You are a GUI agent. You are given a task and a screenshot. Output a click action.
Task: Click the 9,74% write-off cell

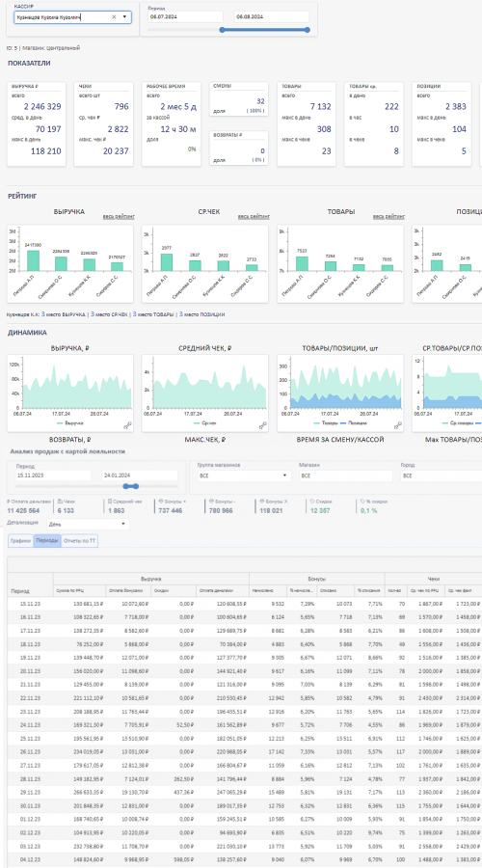coord(370,831)
